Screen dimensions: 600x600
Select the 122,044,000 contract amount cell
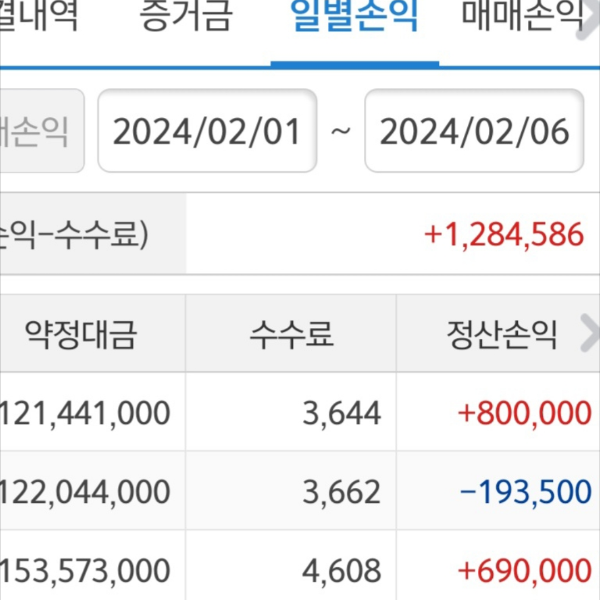click(x=88, y=491)
